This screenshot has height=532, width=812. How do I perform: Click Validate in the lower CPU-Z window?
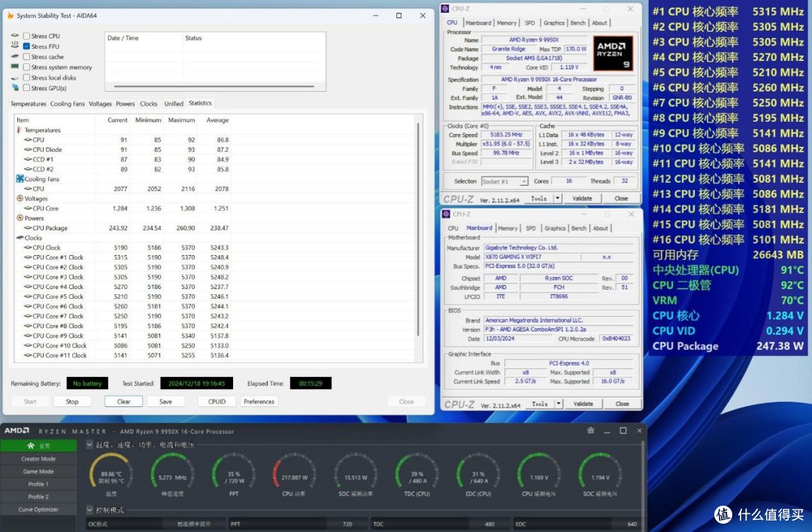pos(583,404)
